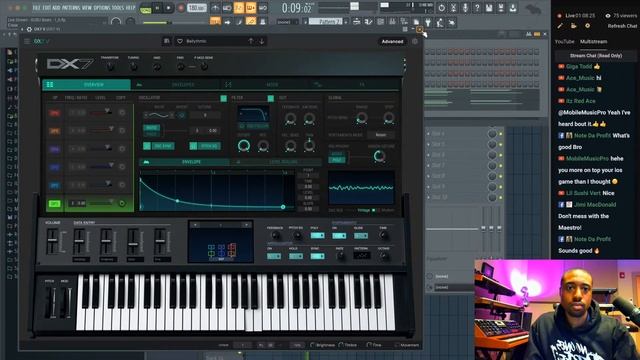The width and height of the screenshot is (640, 360).
Task: Click the transport record button
Action: [180, 8]
